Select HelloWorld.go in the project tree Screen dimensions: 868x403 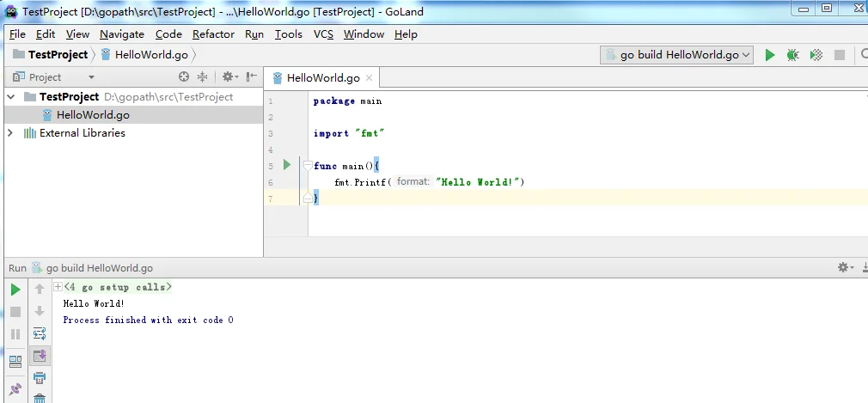pos(93,115)
